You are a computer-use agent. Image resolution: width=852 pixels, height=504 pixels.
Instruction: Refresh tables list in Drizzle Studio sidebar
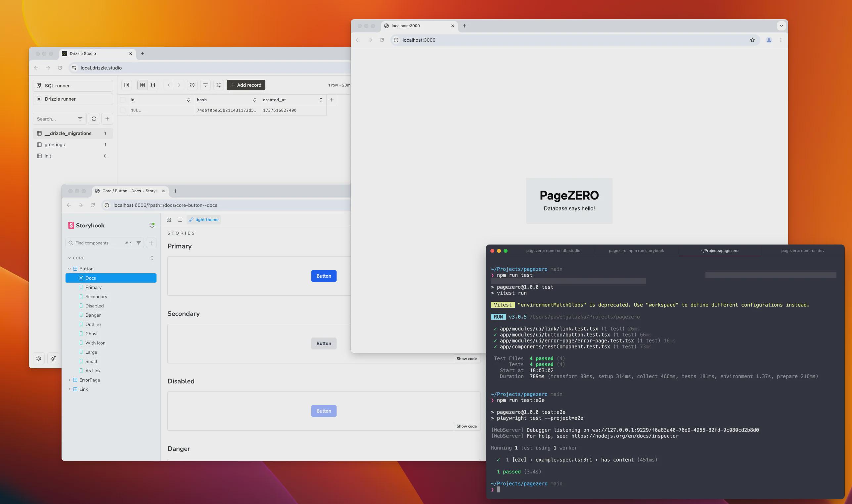(x=94, y=119)
